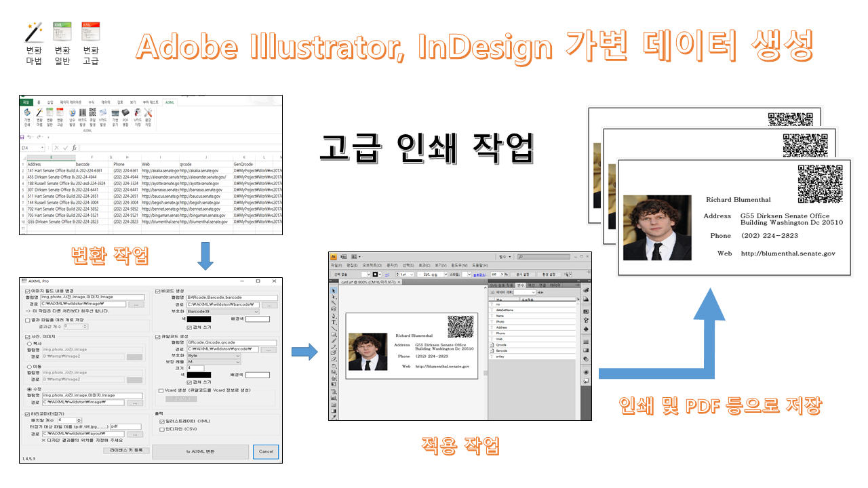Open the Byte encoding dropdown

click(213, 355)
